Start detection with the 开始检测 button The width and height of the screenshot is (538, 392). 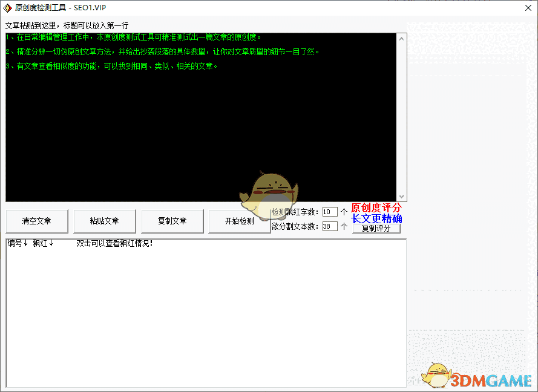[240, 221]
